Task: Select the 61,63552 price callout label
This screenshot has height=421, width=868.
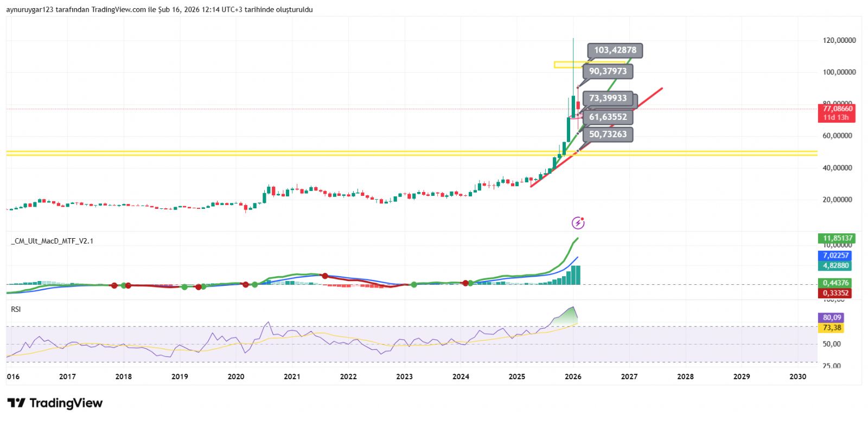Action: (x=608, y=117)
